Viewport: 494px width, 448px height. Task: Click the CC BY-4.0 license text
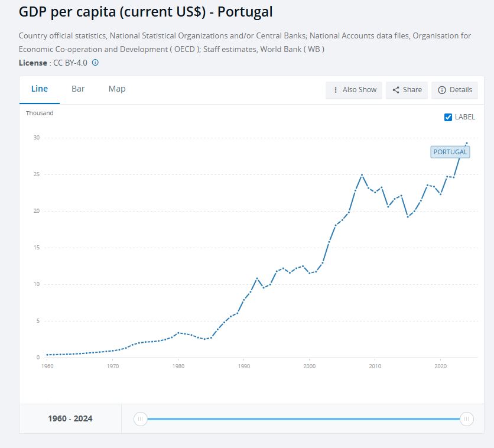70,63
